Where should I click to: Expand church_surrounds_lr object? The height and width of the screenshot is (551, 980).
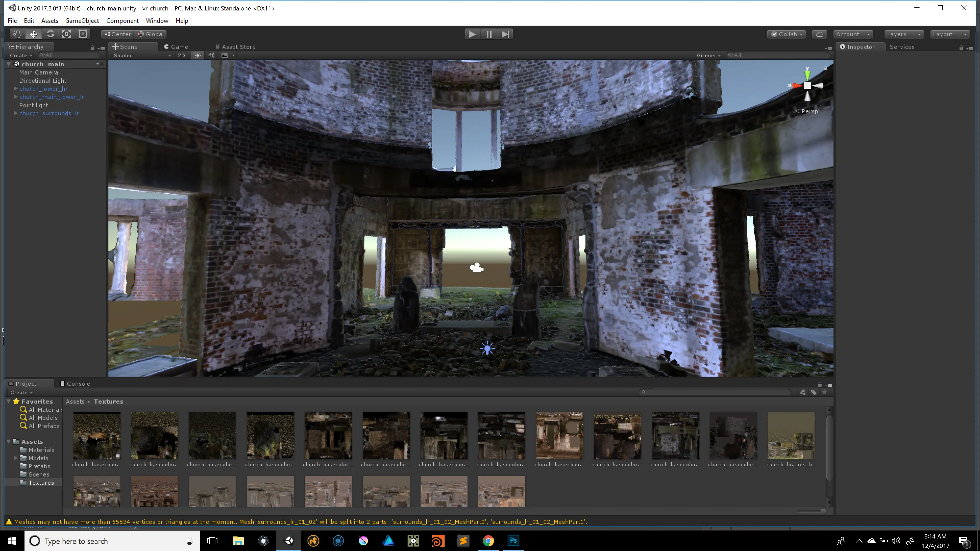click(x=16, y=113)
